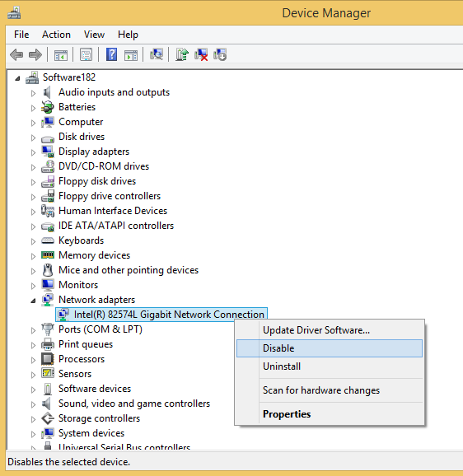Open the File menu
The width and height of the screenshot is (463, 476).
[x=21, y=35]
